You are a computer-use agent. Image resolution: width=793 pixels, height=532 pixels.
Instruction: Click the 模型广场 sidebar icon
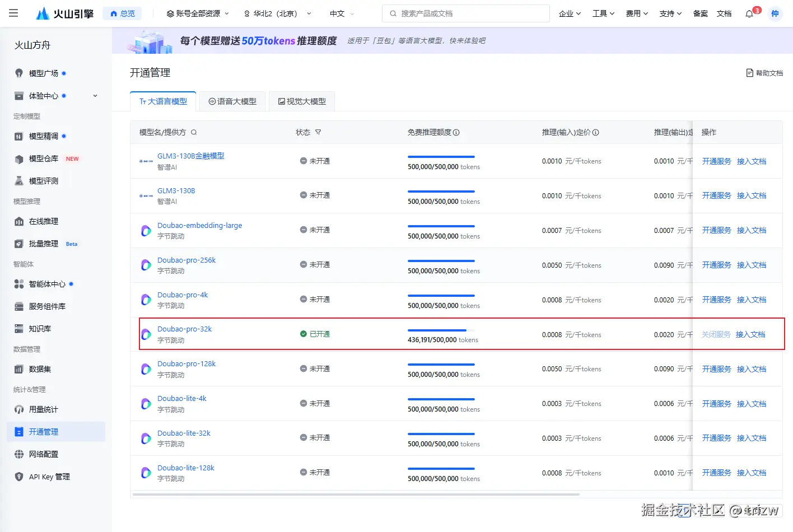point(19,73)
